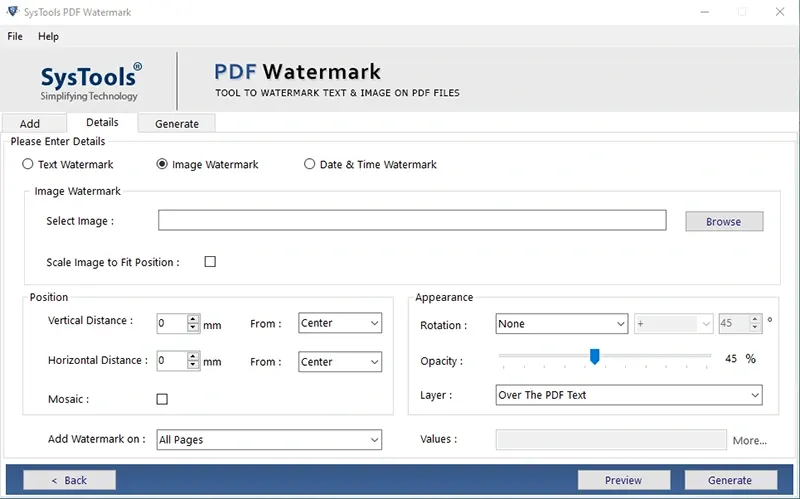Enable the Mosaic checkbox
The image size is (800, 499).
point(162,399)
